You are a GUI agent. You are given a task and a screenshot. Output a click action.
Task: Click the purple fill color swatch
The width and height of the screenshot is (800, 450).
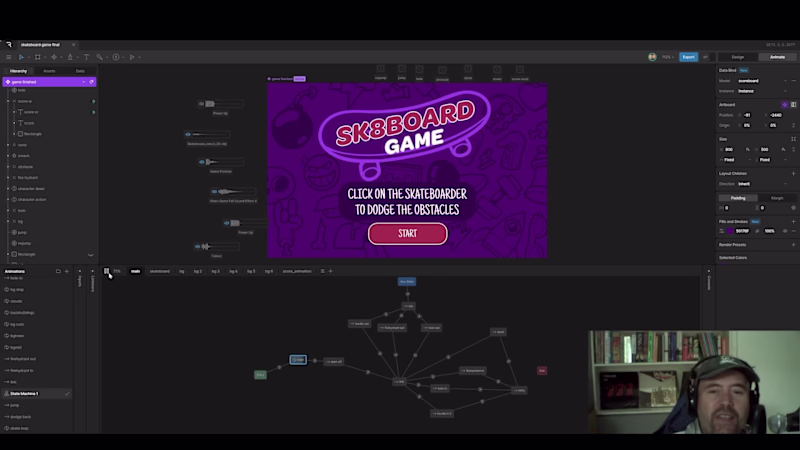731,231
